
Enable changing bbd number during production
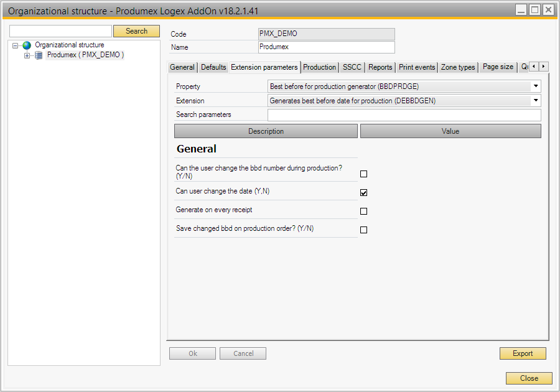tap(364, 174)
